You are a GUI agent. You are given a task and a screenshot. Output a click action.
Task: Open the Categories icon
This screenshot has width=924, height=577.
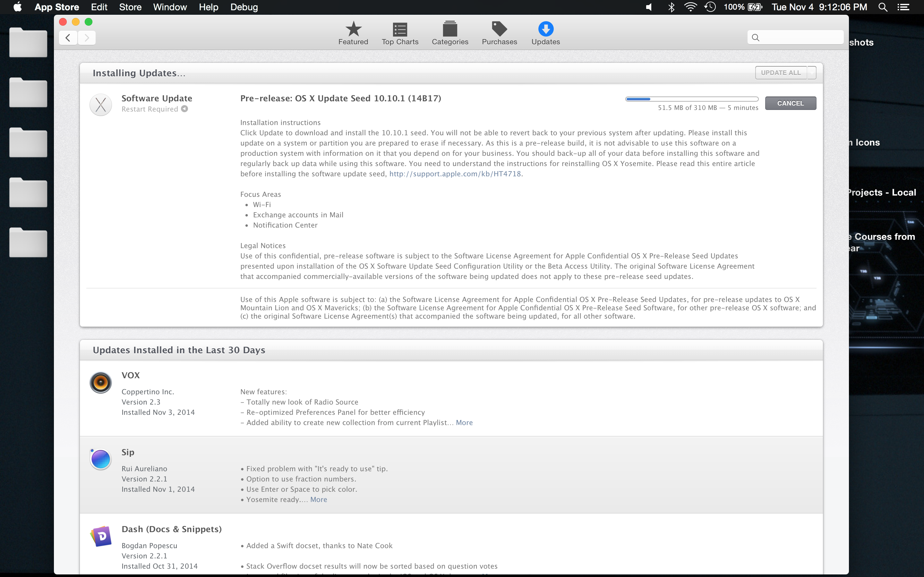click(x=450, y=29)
